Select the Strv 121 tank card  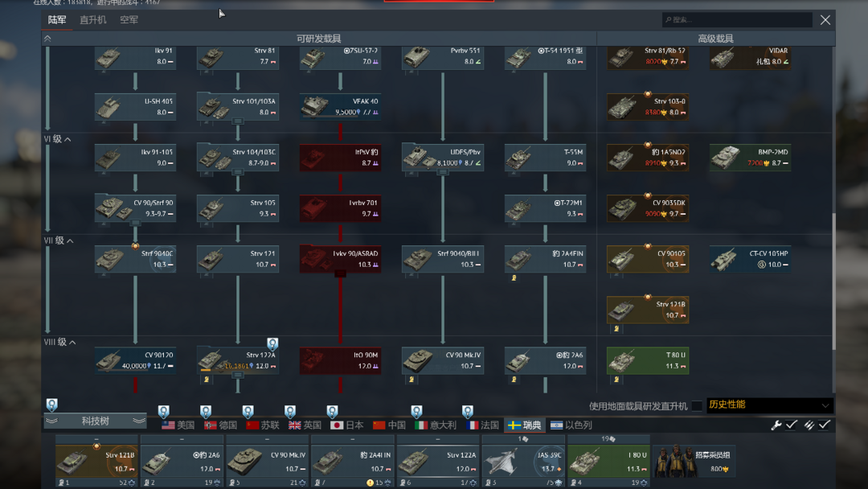point(238,259)
